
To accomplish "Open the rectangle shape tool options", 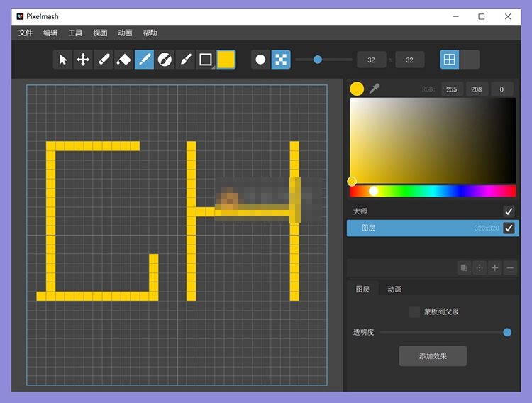I will point(206,60).
